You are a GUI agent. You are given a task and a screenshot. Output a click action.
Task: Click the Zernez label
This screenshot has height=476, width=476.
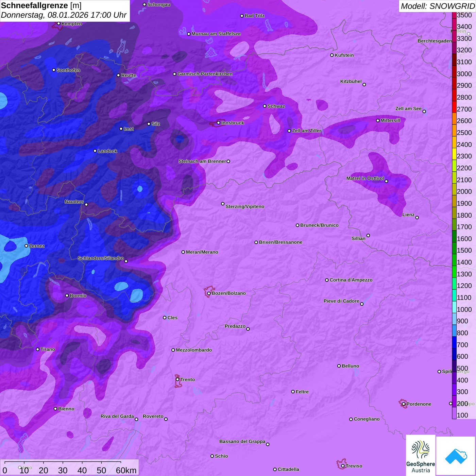tap(37, 246)
